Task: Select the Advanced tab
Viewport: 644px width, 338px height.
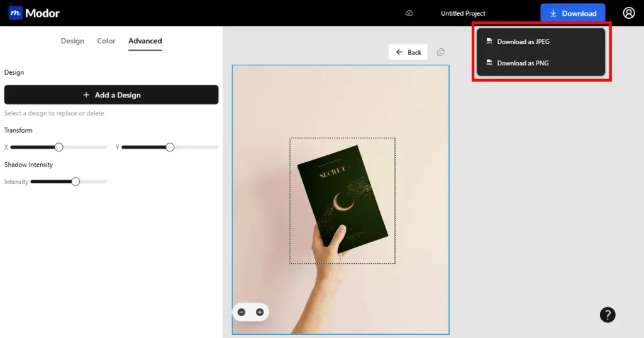Action: click(145, 41)
